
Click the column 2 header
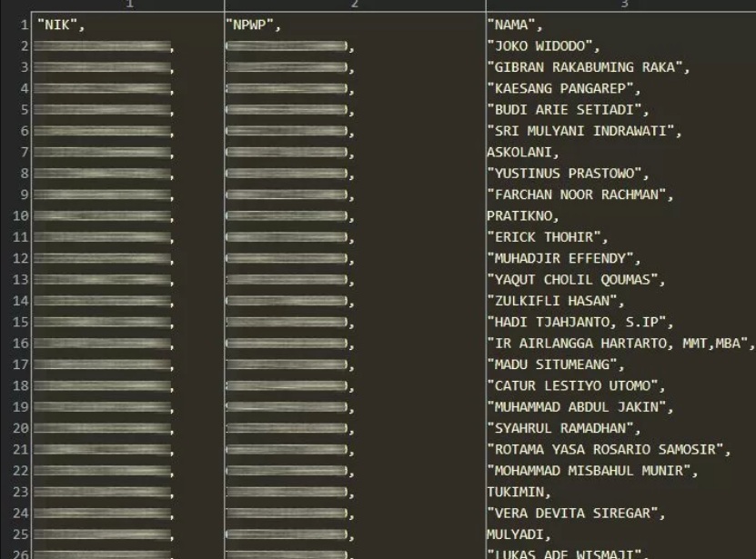tap(355, 5)
